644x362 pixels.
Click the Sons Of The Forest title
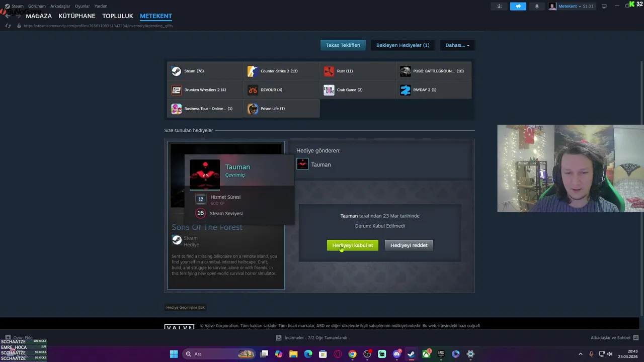click(x=207, y=227)
